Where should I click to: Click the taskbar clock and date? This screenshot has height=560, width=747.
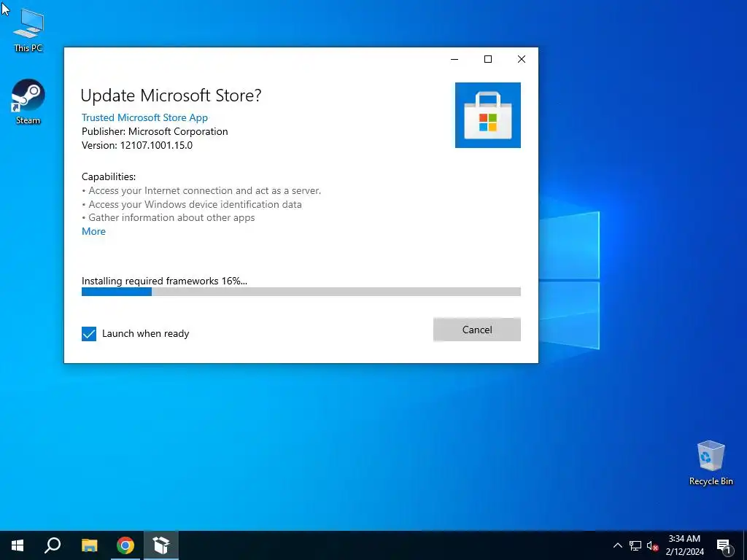click(684, 545)
